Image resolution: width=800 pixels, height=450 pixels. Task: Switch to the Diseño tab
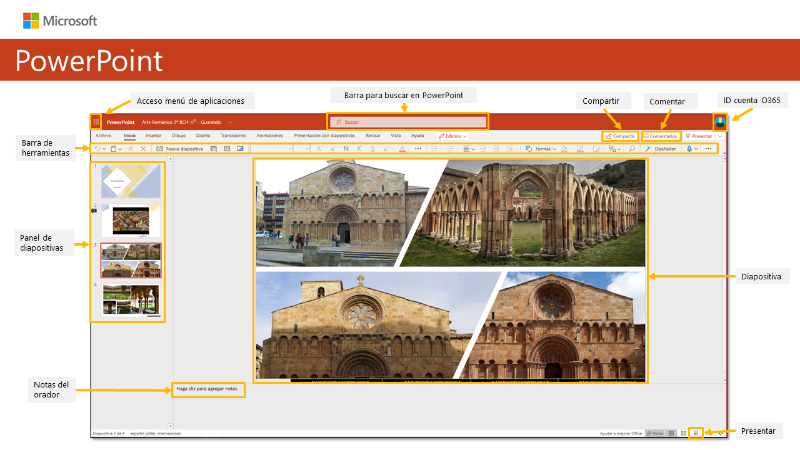point(203,136)
